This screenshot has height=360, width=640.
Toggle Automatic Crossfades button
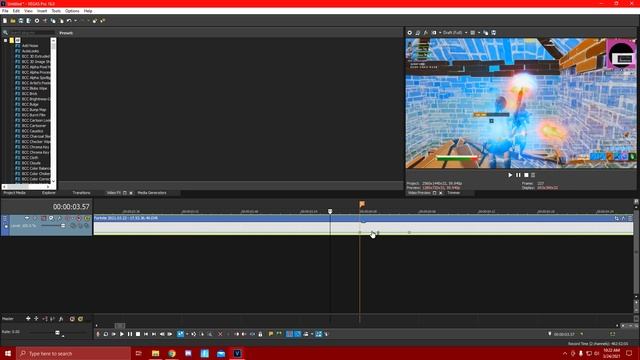point(298,334)
